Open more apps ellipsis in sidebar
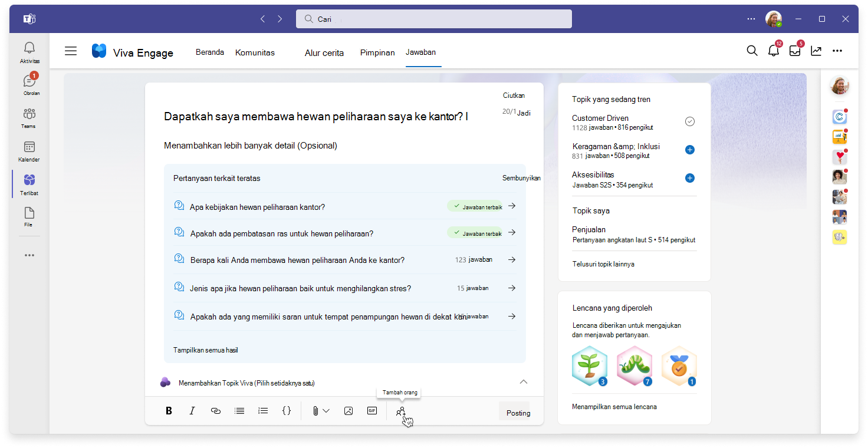 click(x=29, y=255)
